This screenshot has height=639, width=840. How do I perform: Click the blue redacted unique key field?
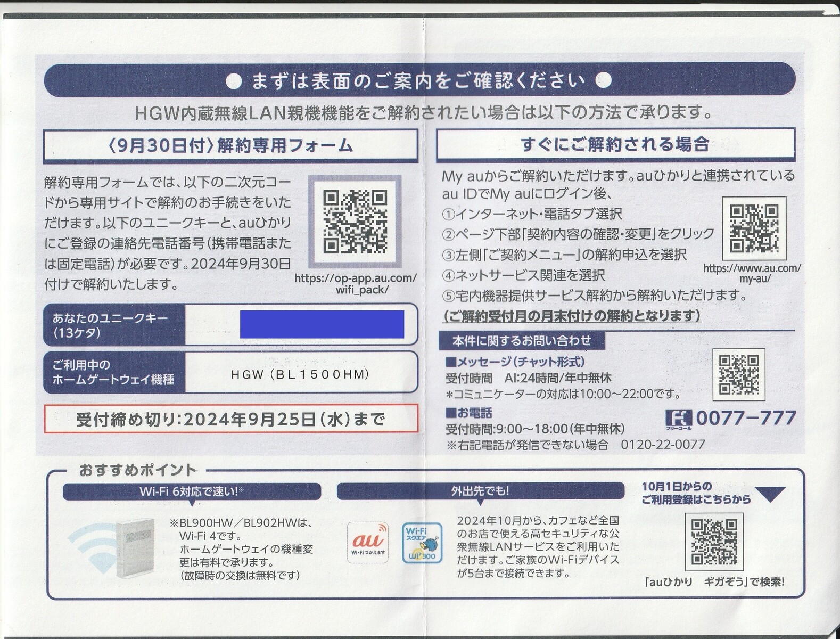click(322, 324)
